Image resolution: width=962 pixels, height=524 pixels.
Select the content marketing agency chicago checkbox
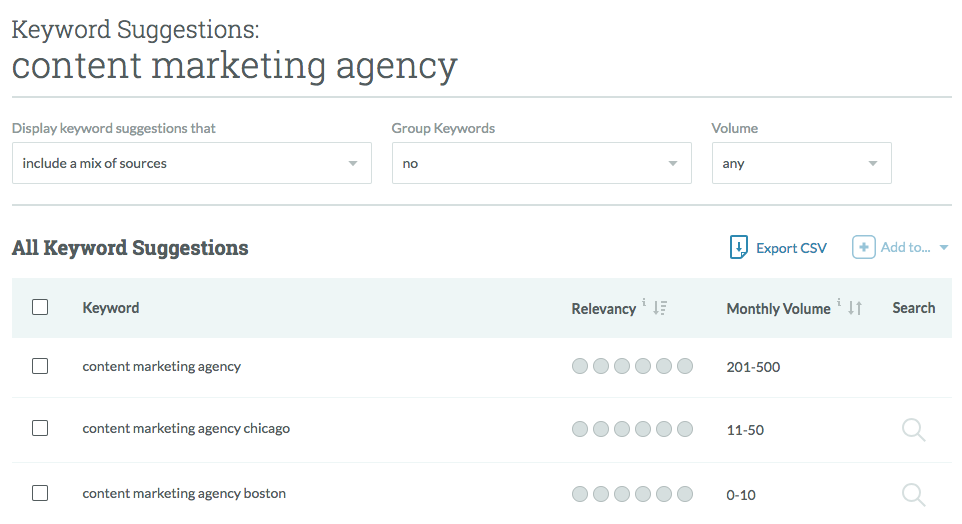(40, 428)
